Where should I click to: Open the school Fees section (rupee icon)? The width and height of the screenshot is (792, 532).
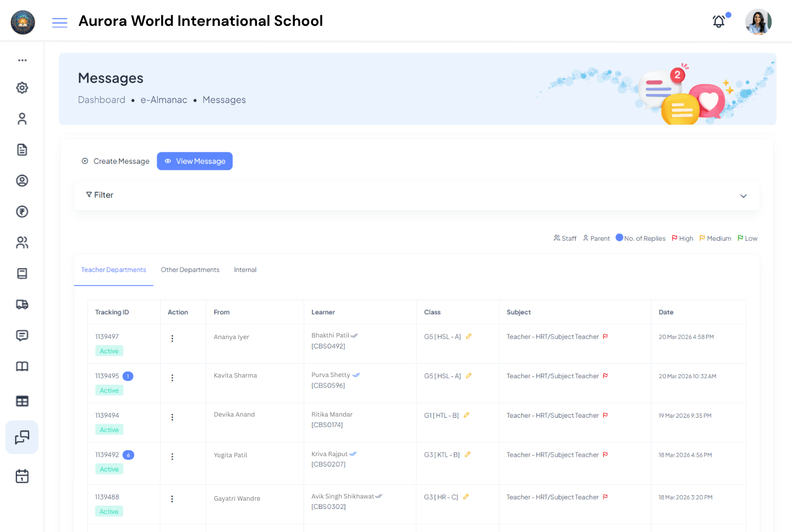pyautogui.click(x=22, y=212)
